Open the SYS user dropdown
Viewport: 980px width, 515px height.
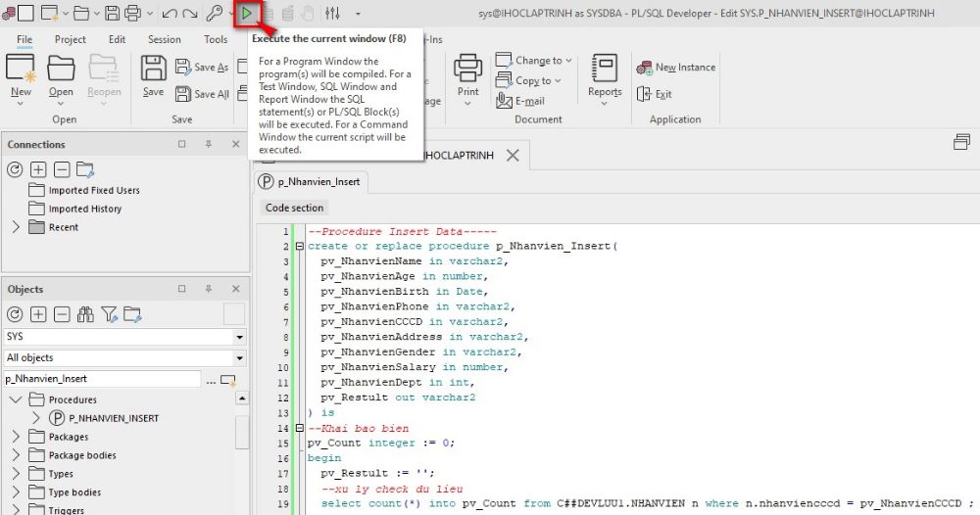[239, 337]
